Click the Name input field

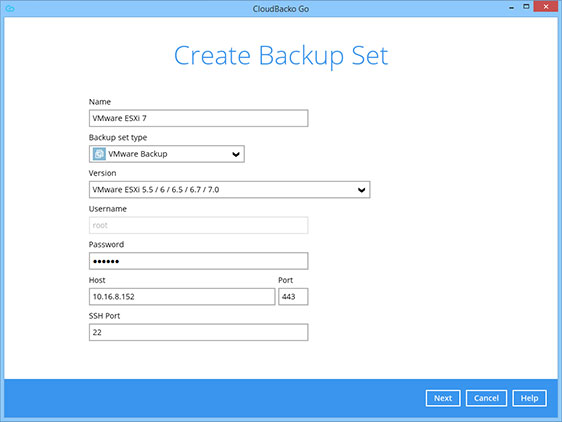(198, 118)
